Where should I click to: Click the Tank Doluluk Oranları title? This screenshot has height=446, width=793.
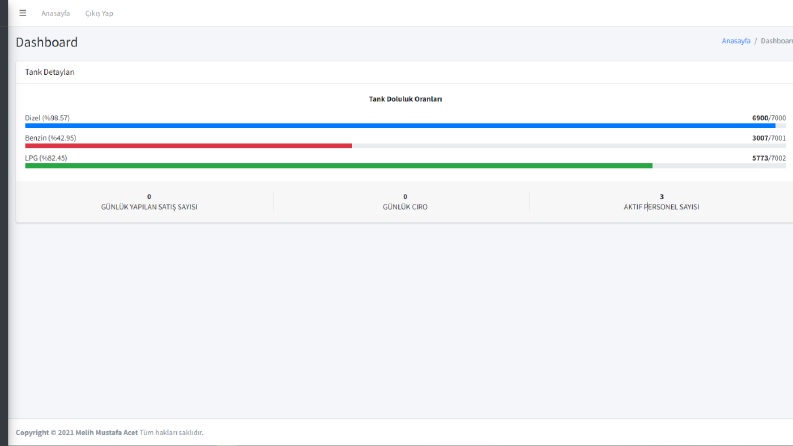tap(405, 99)
